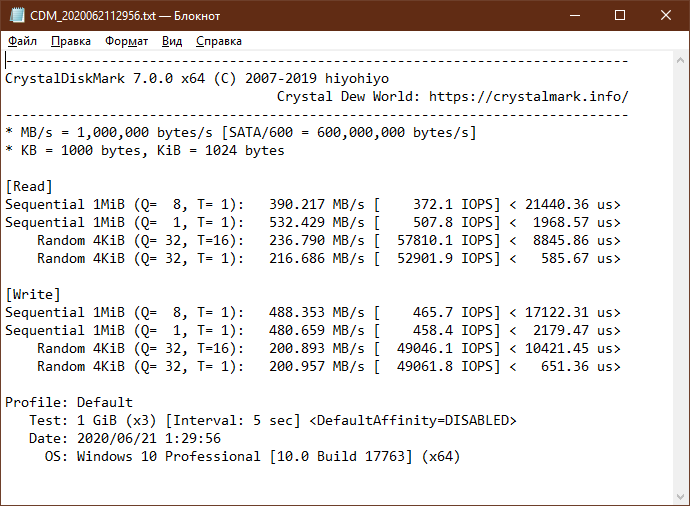The width and height of the screenshot is (690, 506).
Task: Click the Profile: Default line
Action: click(69, 402)
